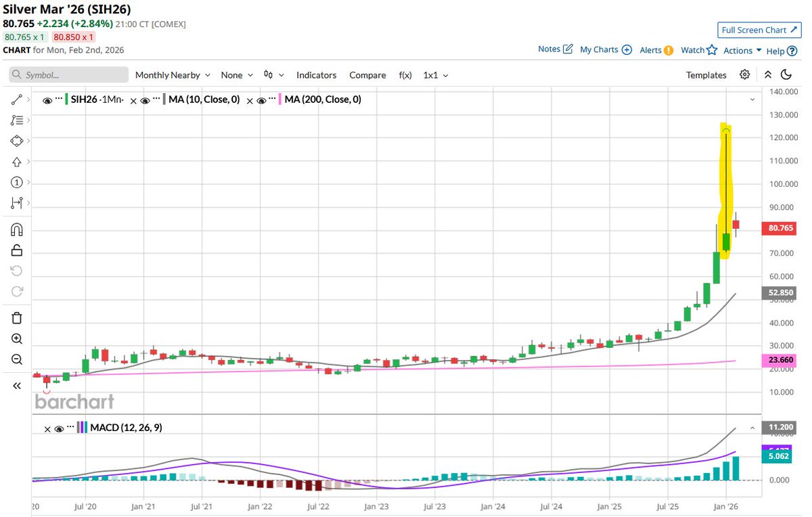Click the Help link

[775, 51]
